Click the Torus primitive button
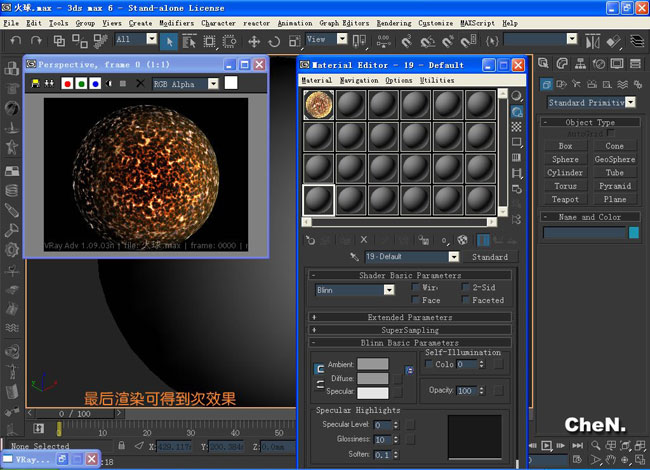650x470 pixels. tap(565, 186)
